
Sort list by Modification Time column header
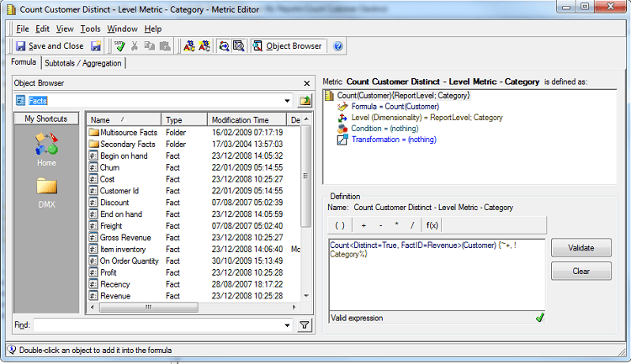[x=241, y=120]
